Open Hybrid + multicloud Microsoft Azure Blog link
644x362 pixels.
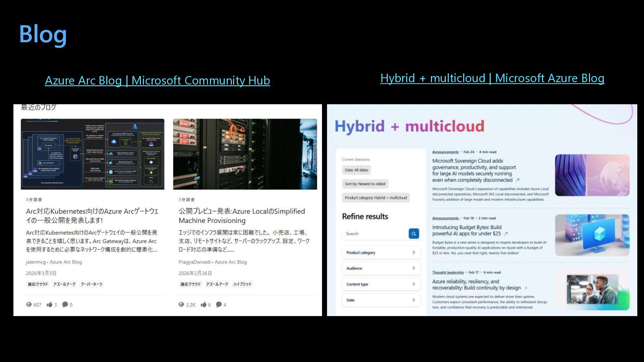click(x=492, y=78)
